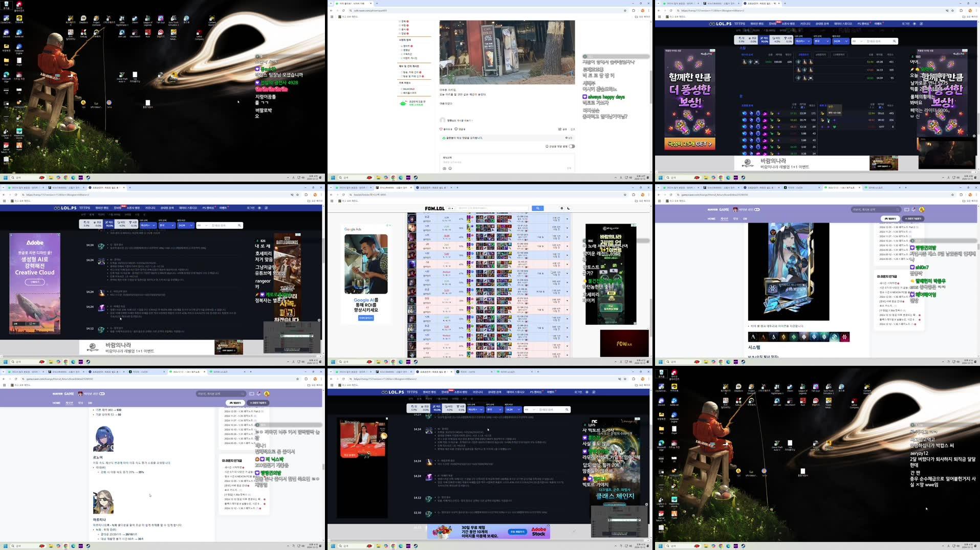
Task: Open the PALWORLD board link in Naver Cafe sidebar
Action: point(408,89)
